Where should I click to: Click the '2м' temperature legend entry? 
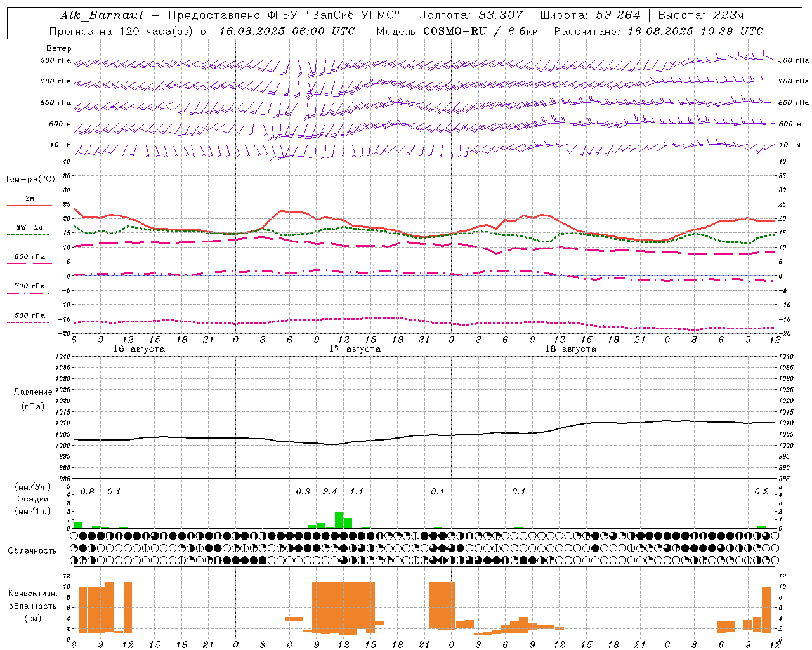pyautogui.click(x=30, y=199)
